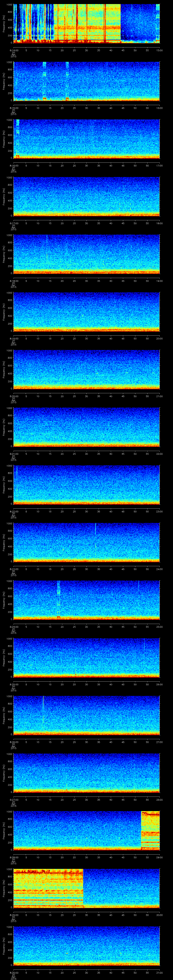This screenshot has width=173, height=980.
Task: Select the spectrogram panel beginning at 8:17:00
Action: [x=86, y=196]
